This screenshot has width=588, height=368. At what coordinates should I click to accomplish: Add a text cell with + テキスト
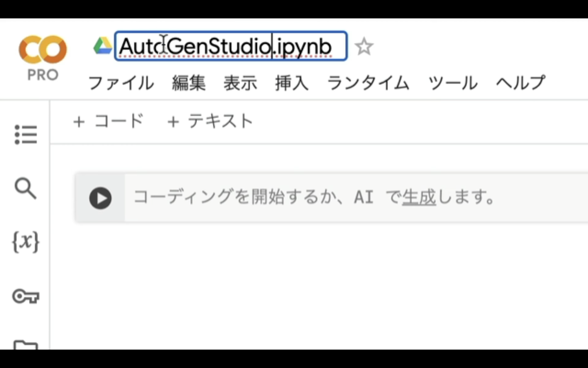210,121
